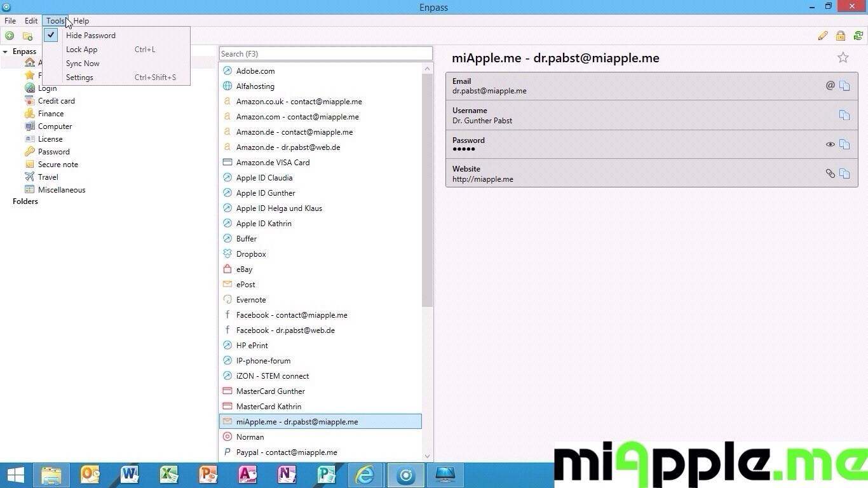Screen dimensions: 868x488
Task: Click the pencil edit icon in toolbar
Action: click(x=823, y=36)
